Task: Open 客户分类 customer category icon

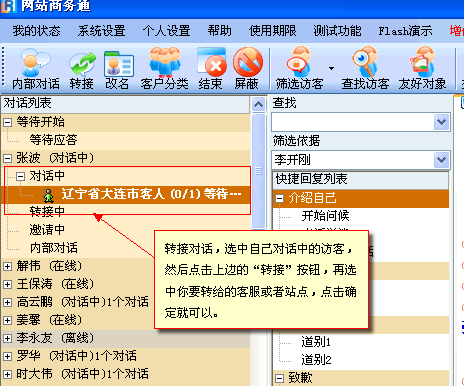Action: tap(164, 69)
